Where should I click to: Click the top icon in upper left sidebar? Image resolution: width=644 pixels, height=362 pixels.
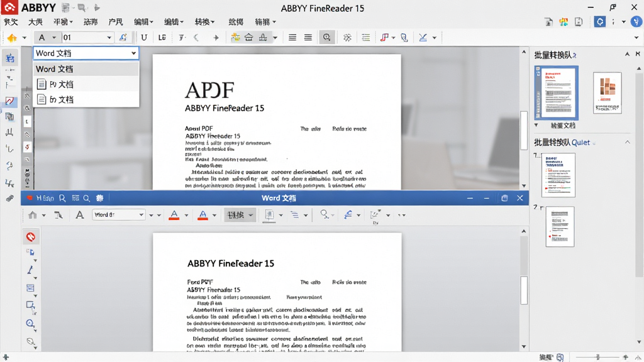pos(10,58)
